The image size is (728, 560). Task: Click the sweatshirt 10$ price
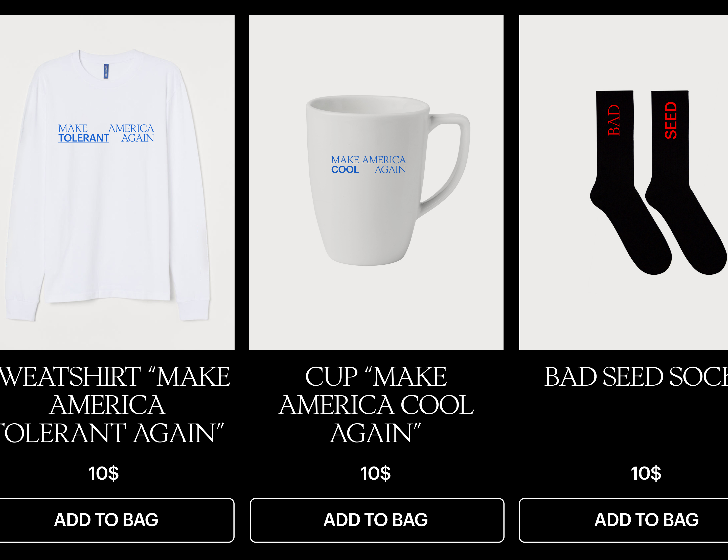[104, 473]
